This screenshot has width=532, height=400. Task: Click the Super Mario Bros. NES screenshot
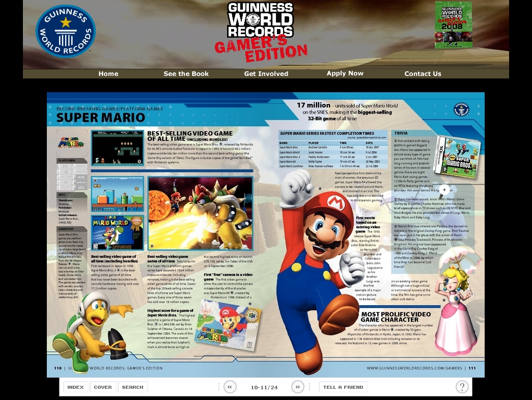[118, 148]
